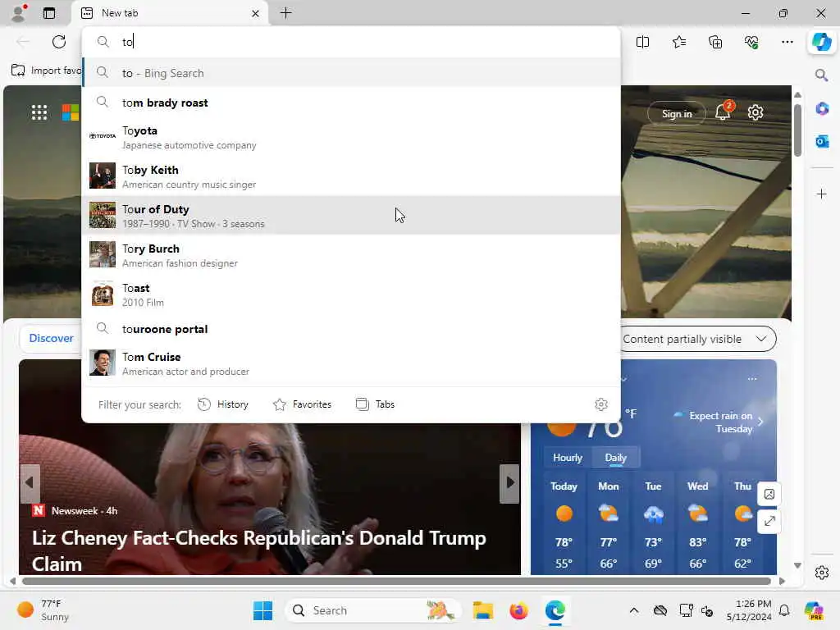
Task: Open the tab actions menu icon
Action: [x=48, y=13]
